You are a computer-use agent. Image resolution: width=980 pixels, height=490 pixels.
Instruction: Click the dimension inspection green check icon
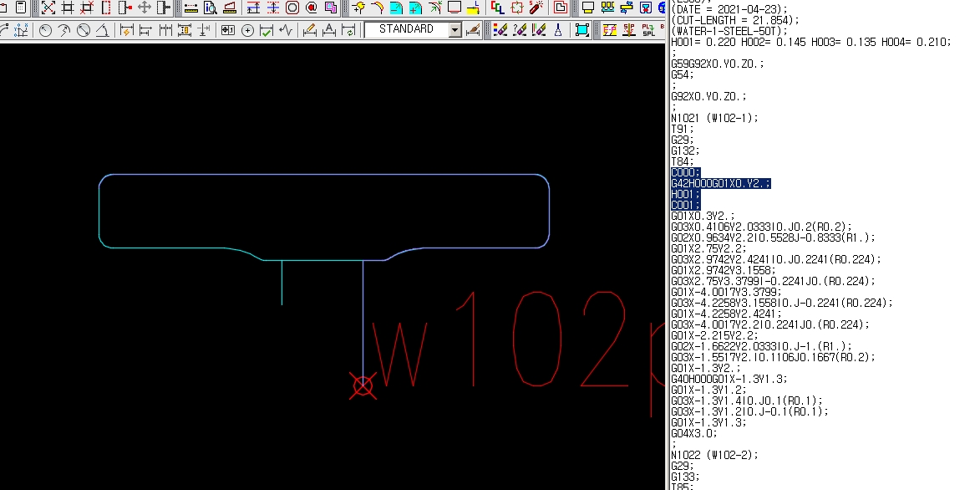coord(267,30)
